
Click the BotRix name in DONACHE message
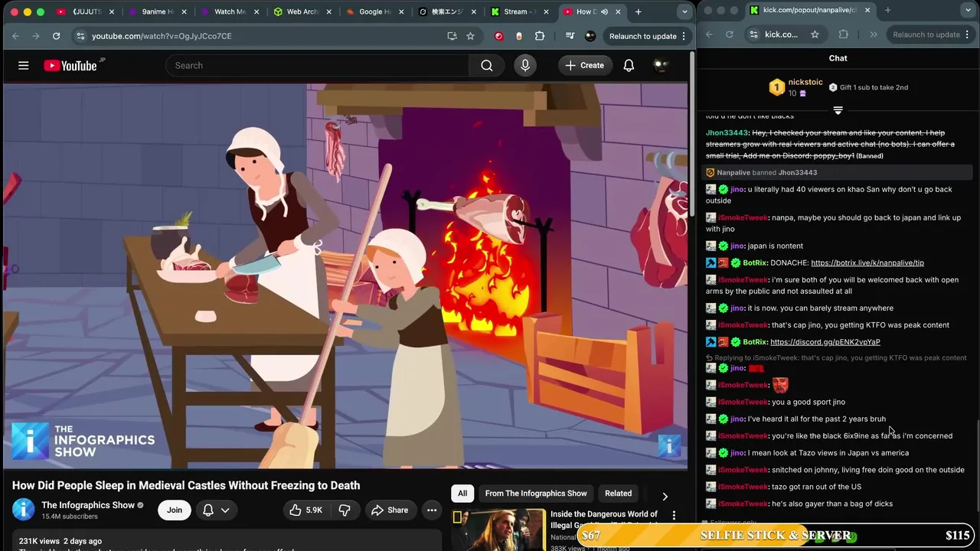click(755, 262)
